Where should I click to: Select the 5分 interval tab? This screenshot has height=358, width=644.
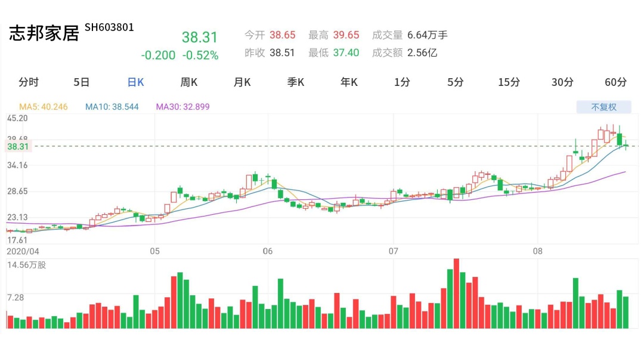point(456,82)
